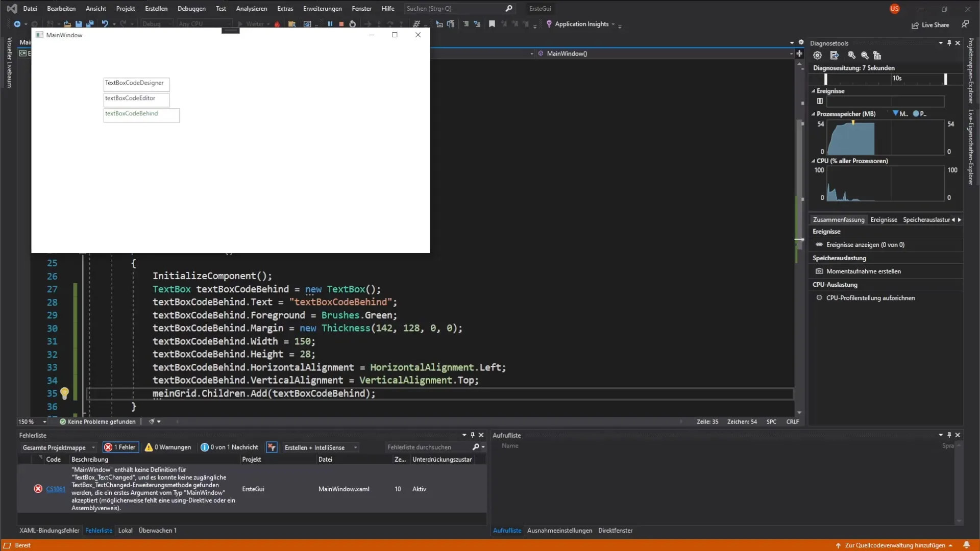Open the Diagnosetools window options arrow

click(x=941, y=43)
